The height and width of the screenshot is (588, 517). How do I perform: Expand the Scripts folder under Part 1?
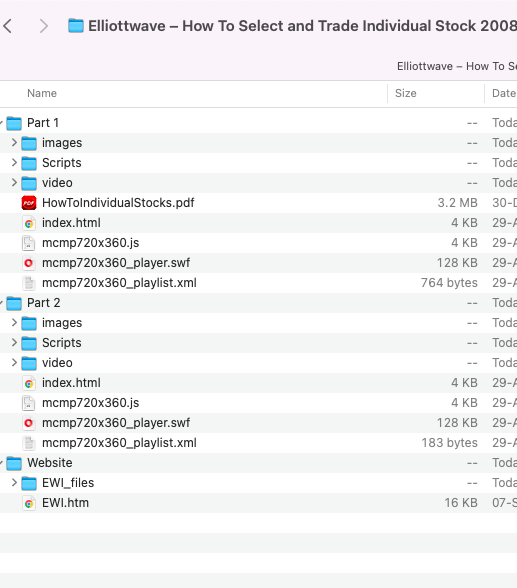[14, 163]
